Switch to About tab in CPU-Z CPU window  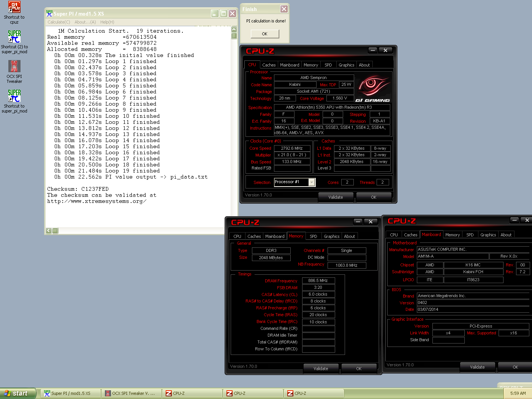point(364,65)
